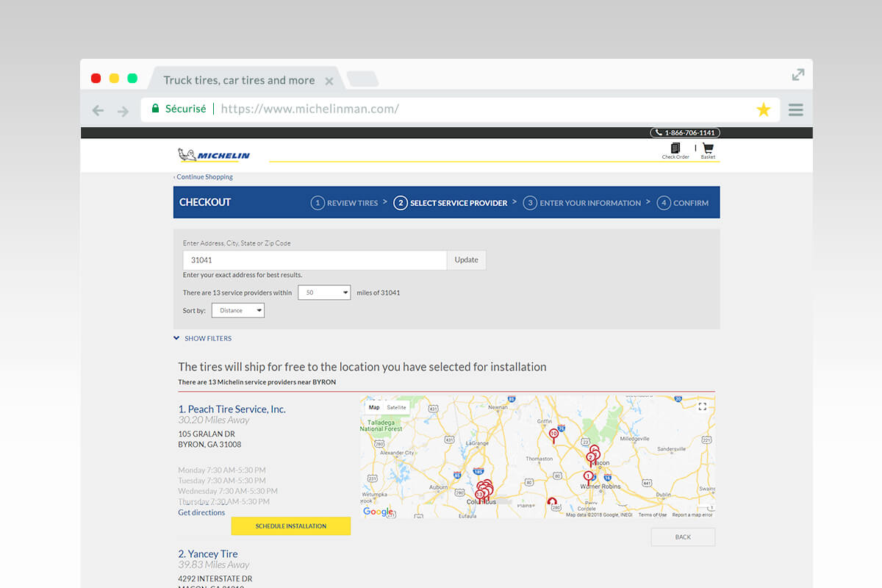Select step 2 Select Service Provider
Screen dimensions: 882x588
451,203
